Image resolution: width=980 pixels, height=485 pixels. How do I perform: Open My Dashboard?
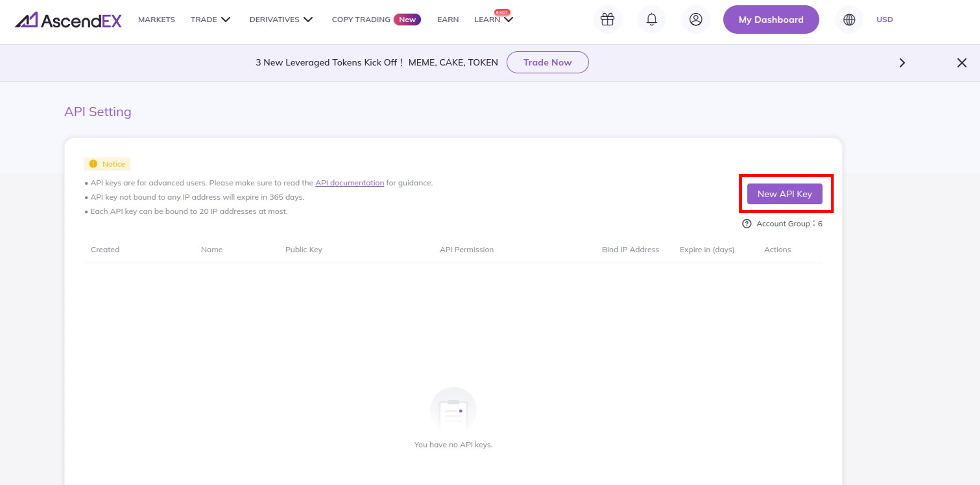771,19
